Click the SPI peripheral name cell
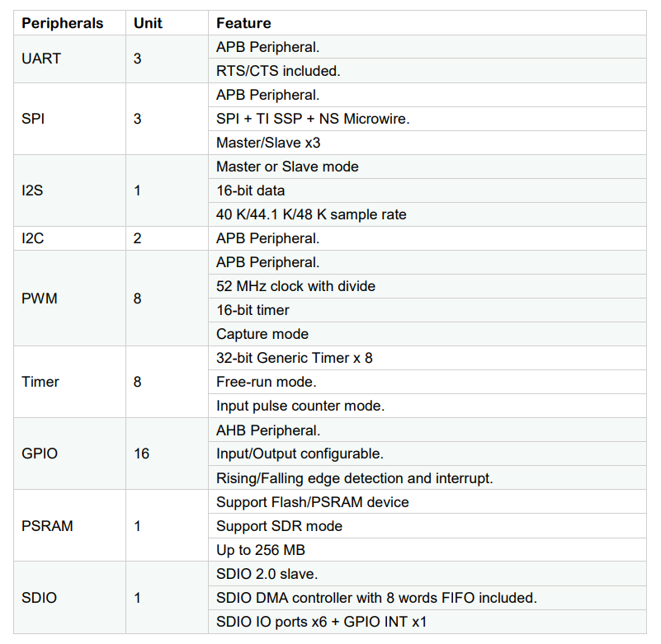 [69, 119]
